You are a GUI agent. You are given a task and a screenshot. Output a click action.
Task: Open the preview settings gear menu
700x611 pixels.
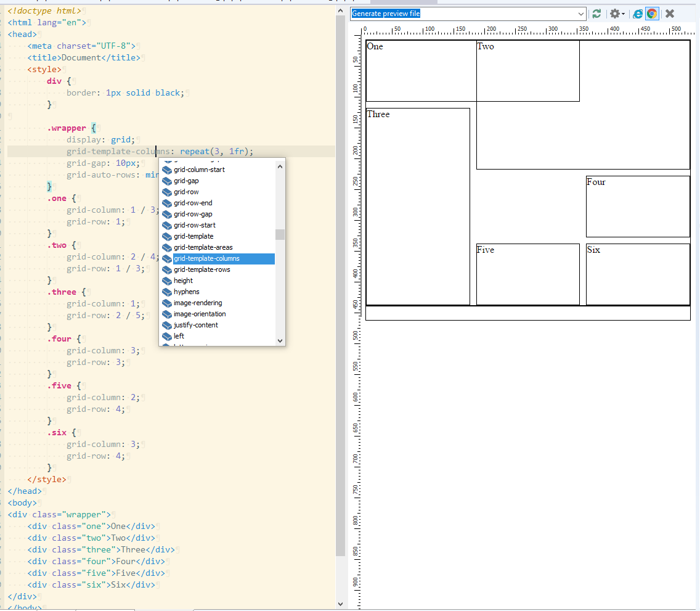(x=617, y=14)
